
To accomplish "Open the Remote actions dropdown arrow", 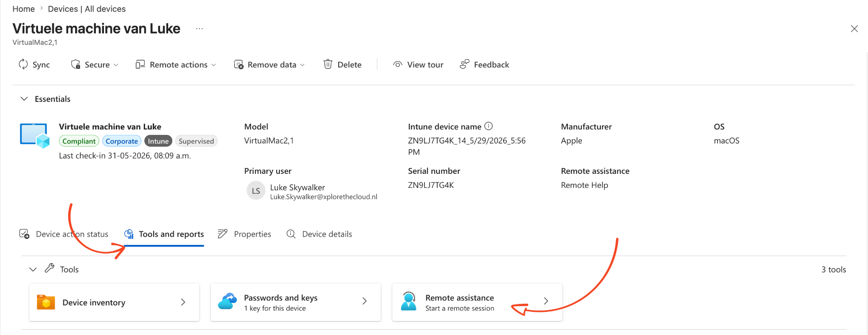I will [213, 65].
